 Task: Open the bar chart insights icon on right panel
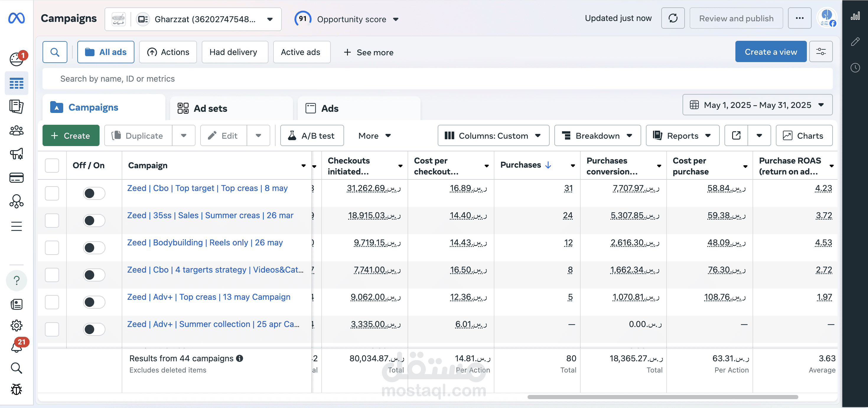pos(855,16)
